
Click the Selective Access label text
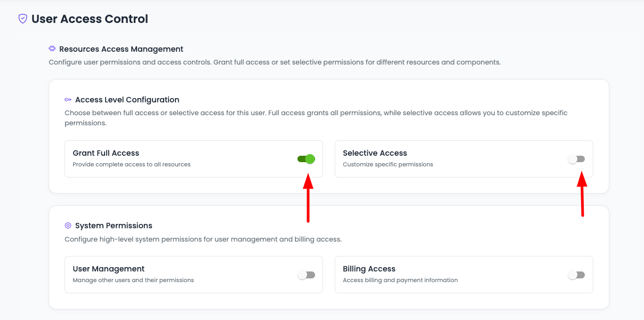click(x=375, y=153)
